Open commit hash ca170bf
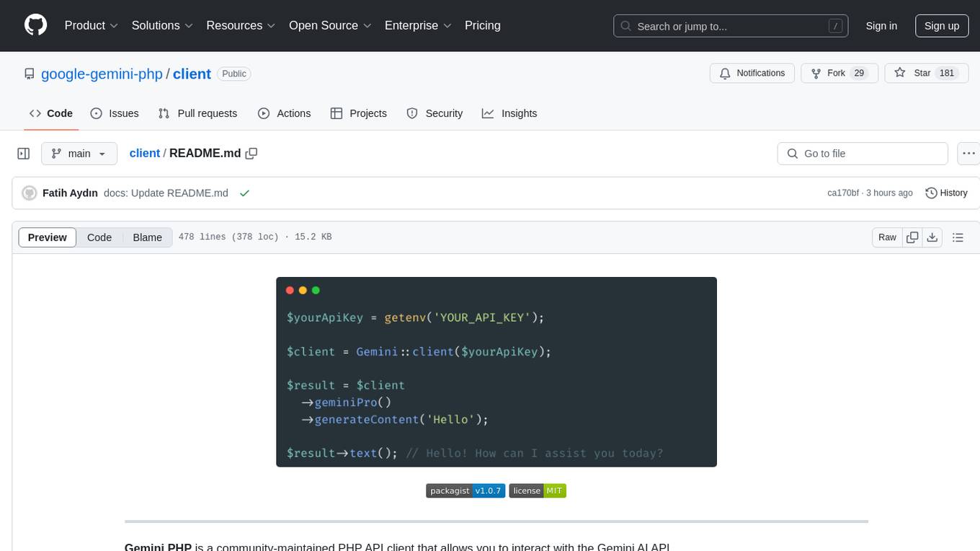 (x=843, y=193)
